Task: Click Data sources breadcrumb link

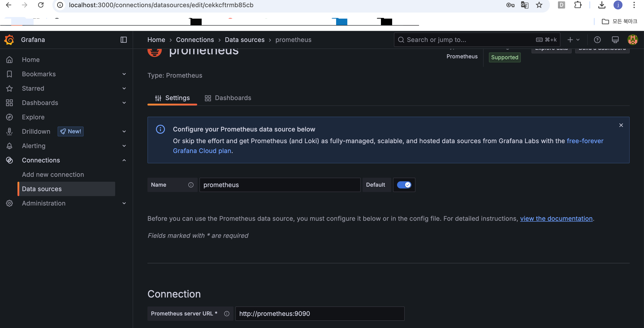Action: (x=244, y=39)
